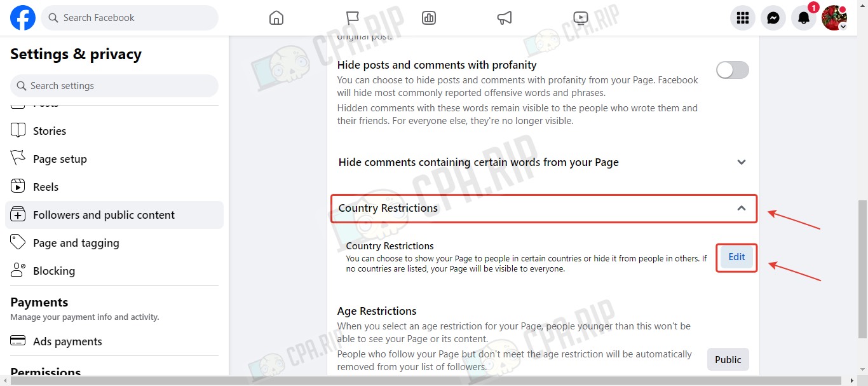Open the Ads megaphone icon
This screenshot has width=868, height=386.
tap(505, 18)
